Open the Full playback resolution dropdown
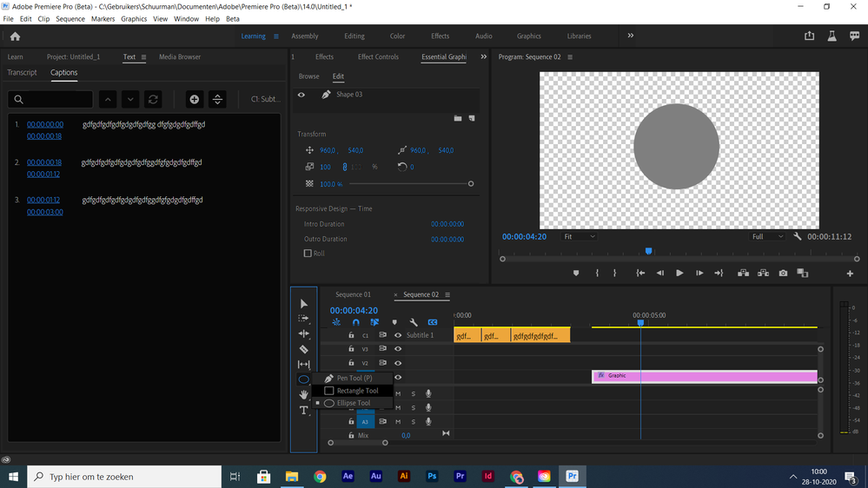The width and height of the screenshot is (868, 488). click(768, 236)
